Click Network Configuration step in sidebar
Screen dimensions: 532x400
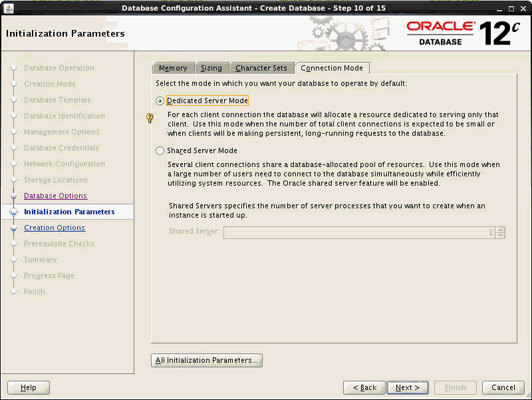point(65,164)
